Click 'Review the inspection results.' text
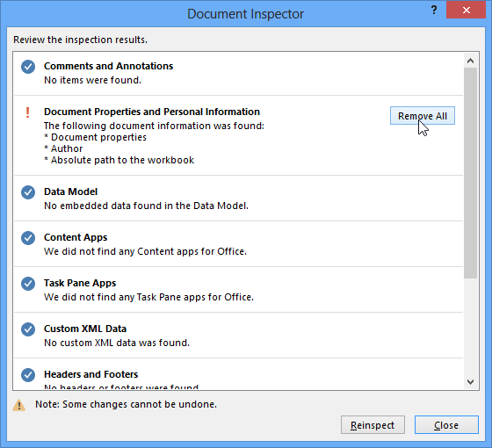Image resolution: width=492 pixels, height=448 pixels. tap(80, 40)
